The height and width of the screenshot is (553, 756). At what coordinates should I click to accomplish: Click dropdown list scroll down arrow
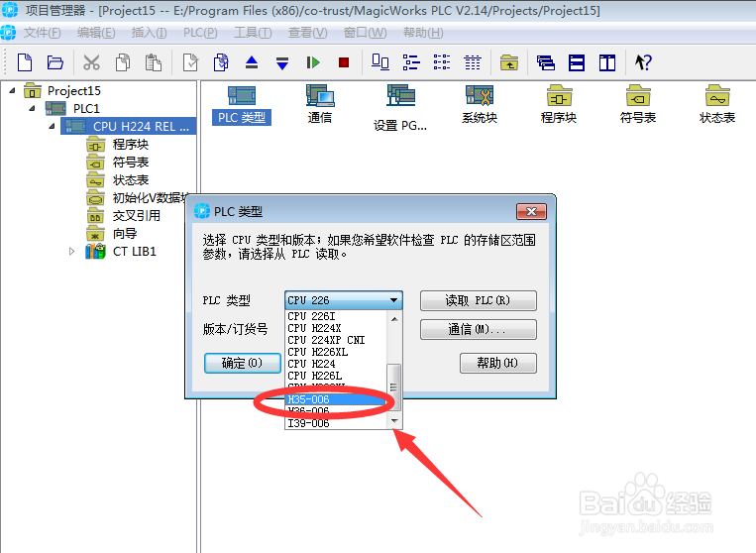[x=394, y=421]
